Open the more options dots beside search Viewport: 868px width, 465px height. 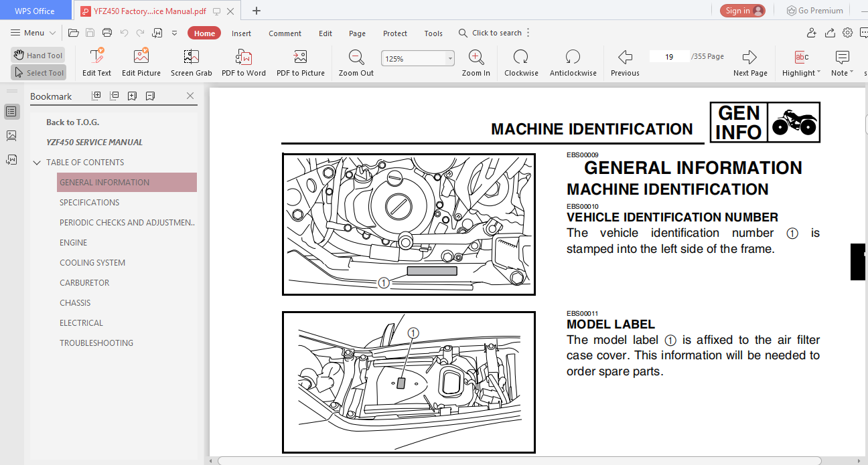(x=528, y=33)
